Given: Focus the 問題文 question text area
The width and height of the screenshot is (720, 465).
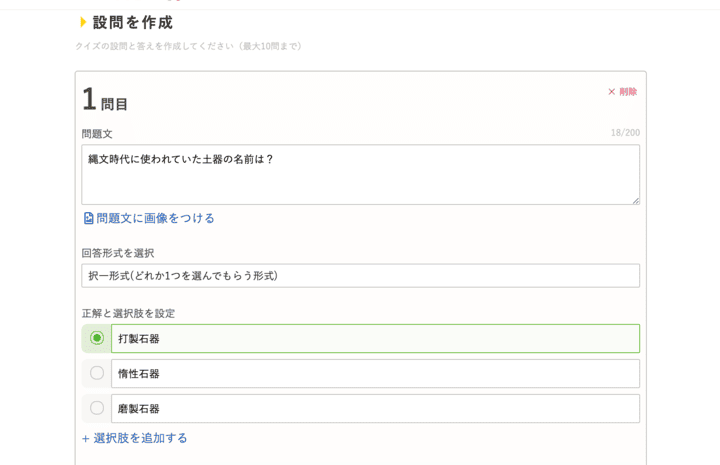Looking at the screenshot, I should (x=360, y=174).
